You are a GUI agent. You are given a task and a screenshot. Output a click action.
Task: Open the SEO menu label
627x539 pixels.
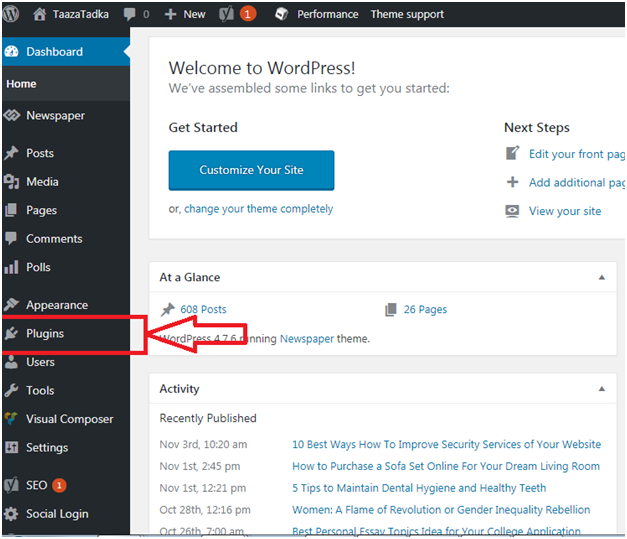tap(36, 485)
